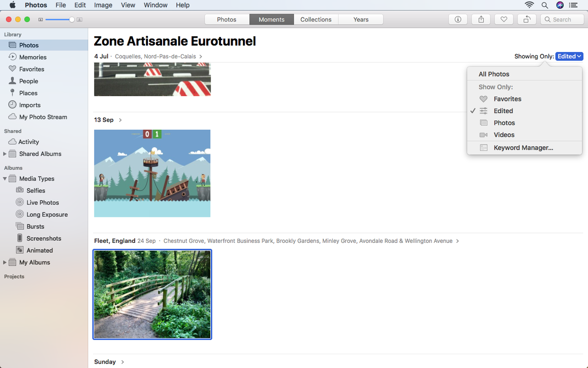Click the Share icon in the toolbar
The height and width of the screenshot is (368, 588).
pos(481,19)
